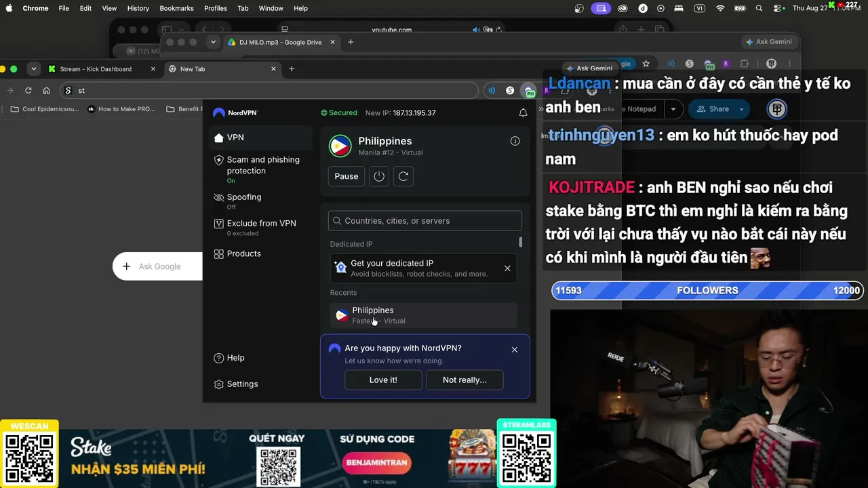Click the blue sound-wave extension icon

coord(492,91)
